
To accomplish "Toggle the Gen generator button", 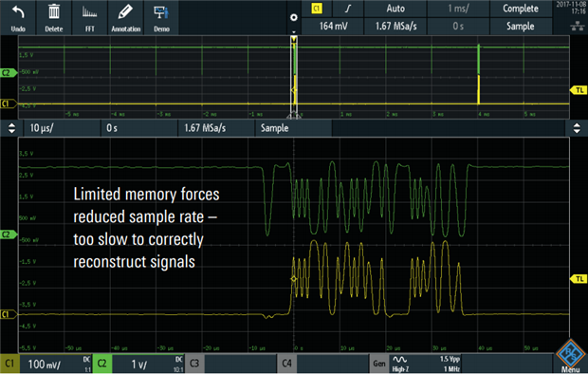I will point(379,364).
